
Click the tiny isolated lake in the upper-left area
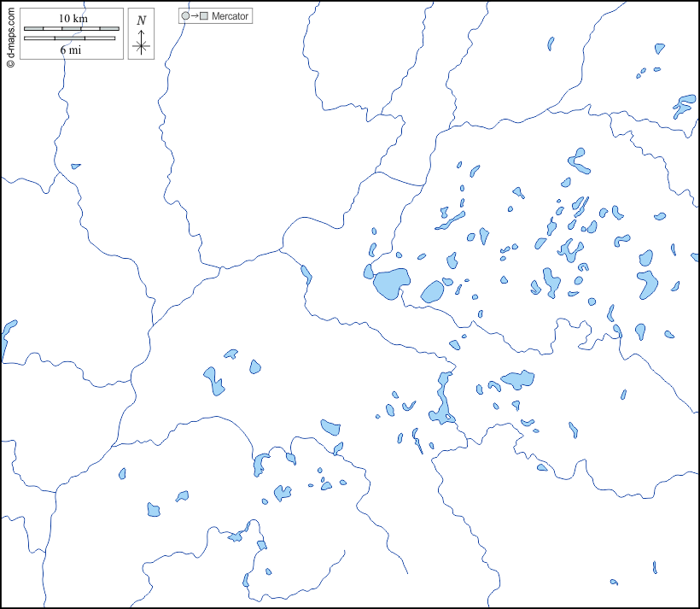click(75, 166)
